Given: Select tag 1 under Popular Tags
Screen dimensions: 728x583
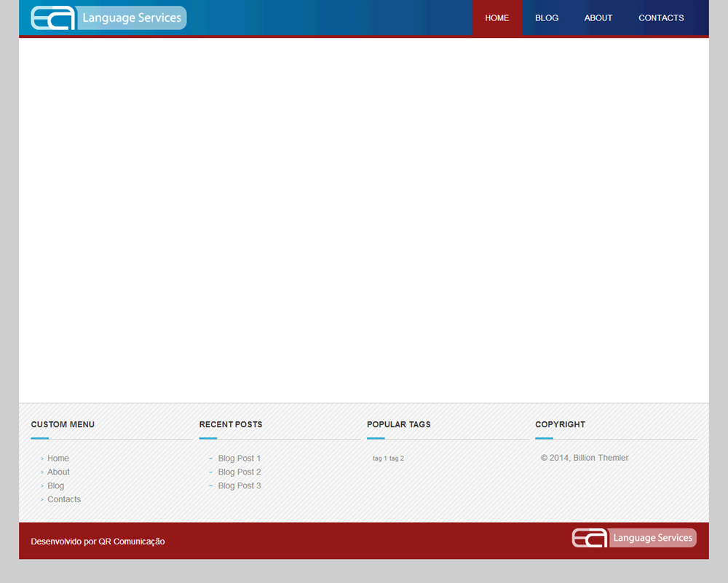Looking at the screenshot, I should tap(380, 459).
